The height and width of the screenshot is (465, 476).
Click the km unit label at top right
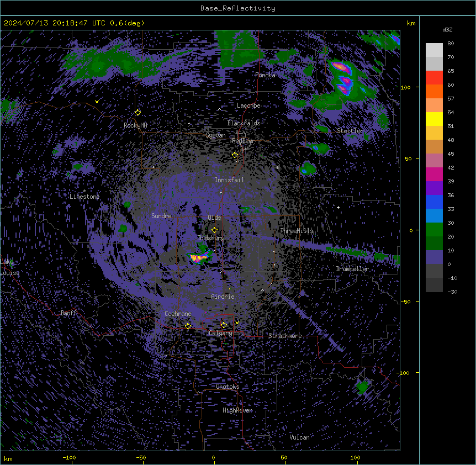tap(411, 23)
